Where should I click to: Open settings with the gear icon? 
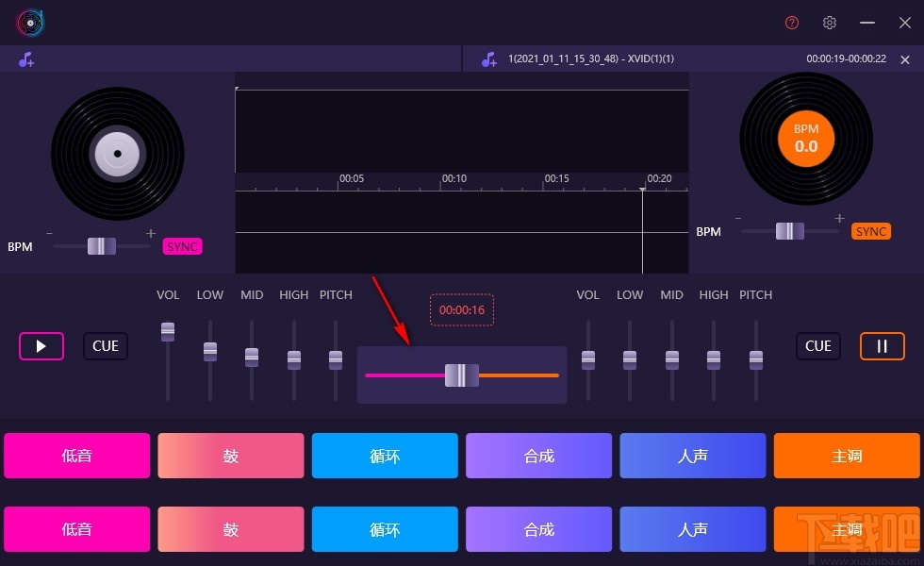[x=830, y=22]
